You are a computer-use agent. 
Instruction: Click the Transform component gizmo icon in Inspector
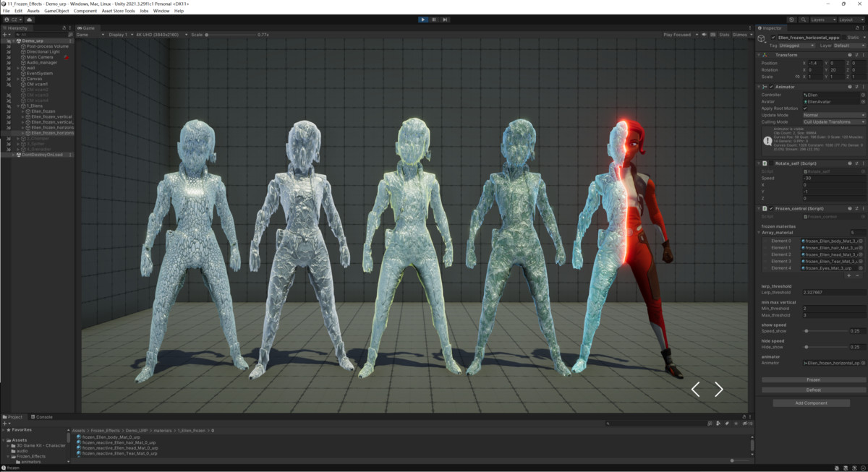click(765, 55)
